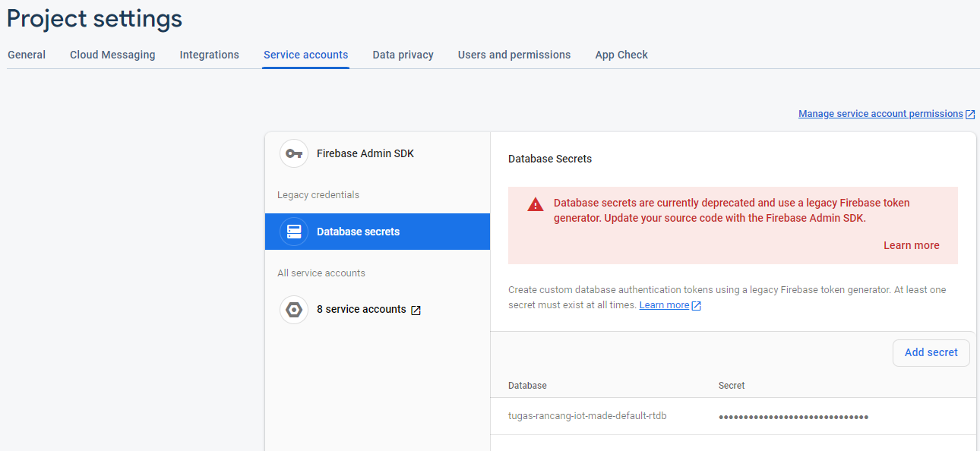This screenshot has width=980, height=451.
Task: Click the tugas-rancang-iot-made-default-rtdb database row
Action: [x=587, y=416]
